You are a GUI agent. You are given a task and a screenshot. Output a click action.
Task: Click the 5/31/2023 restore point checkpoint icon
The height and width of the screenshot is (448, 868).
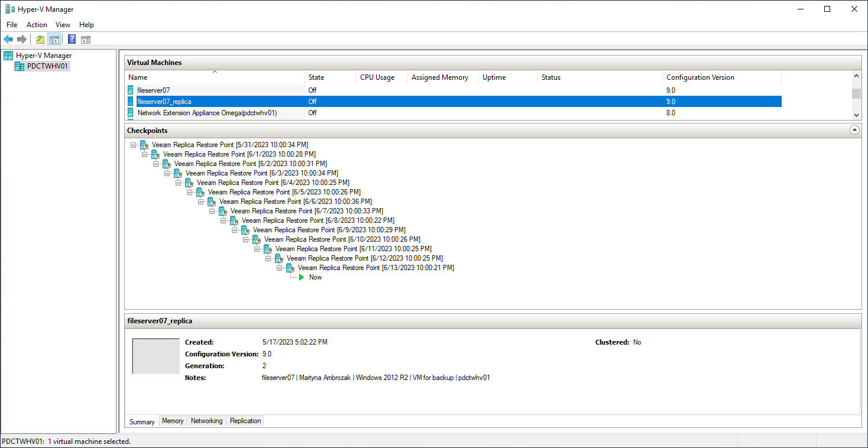click(144, 145)
